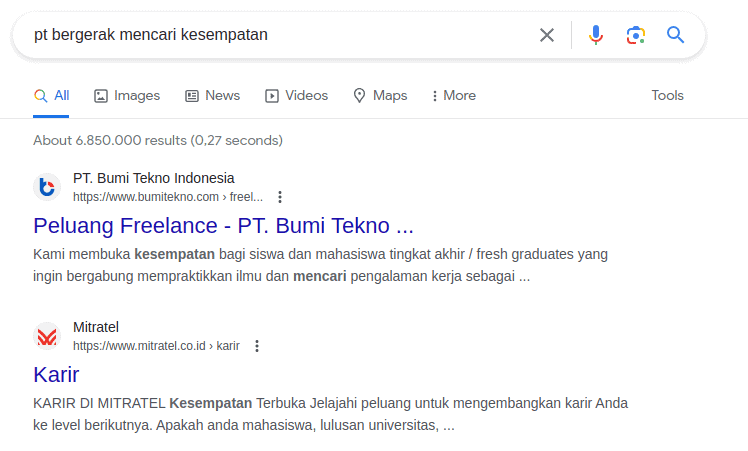Image resolution: width=748 pixels, height=451 pixels.
Task: Open Google Lens image search
Action: click(x=636, y=35)
